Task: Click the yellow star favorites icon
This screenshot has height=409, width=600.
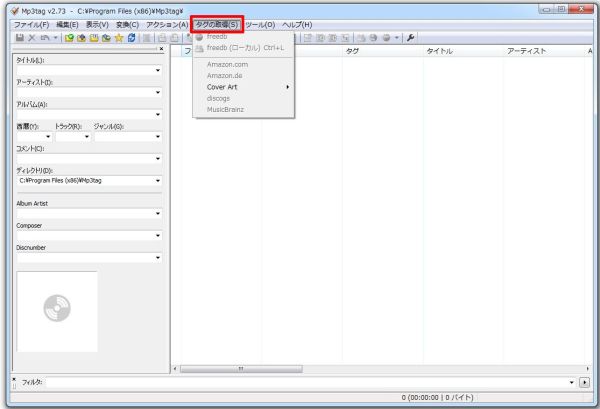Action: tap(119, 38)
